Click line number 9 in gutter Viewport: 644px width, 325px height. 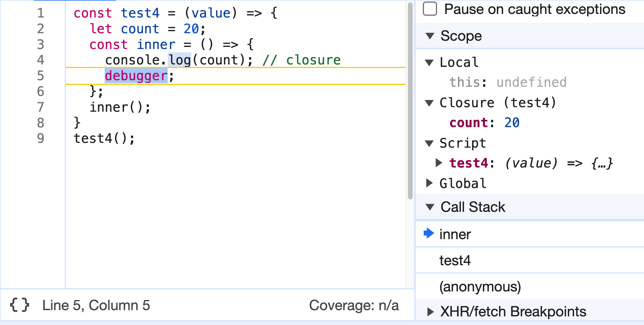[x=41, y=138]
